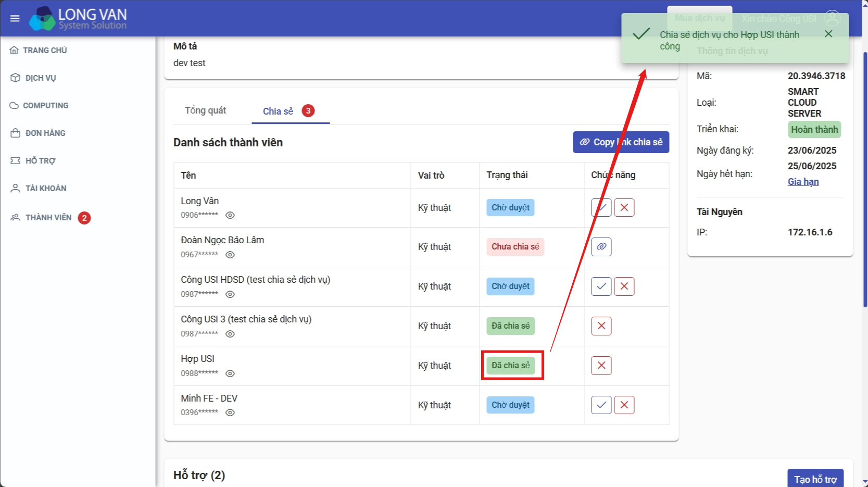Click Tạo hỗ trợ button
868x487 pixels.
click(815, 479)
